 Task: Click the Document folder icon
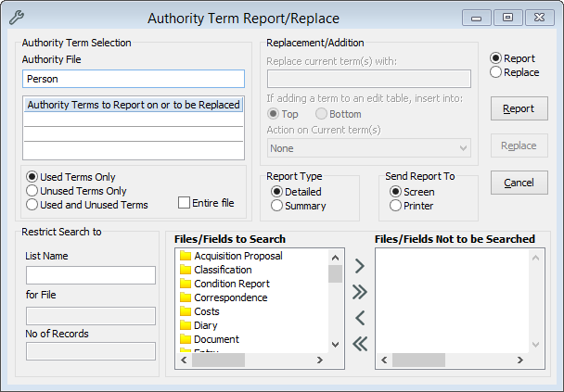(186, 339)
